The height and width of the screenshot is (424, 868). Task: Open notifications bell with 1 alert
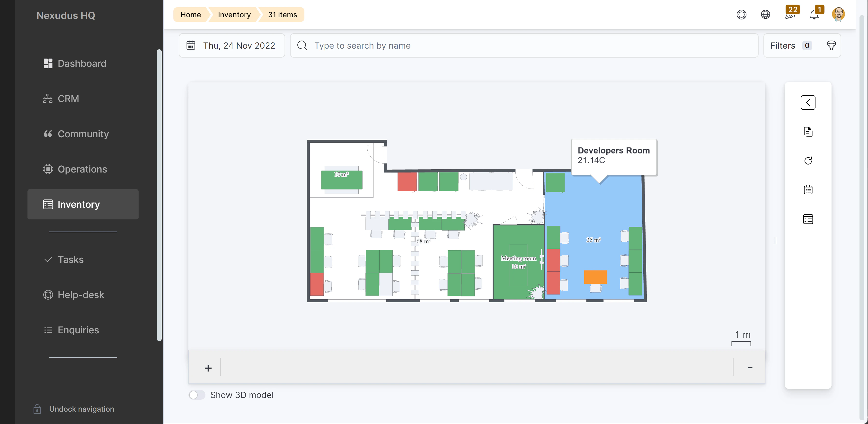click(815, 15)
